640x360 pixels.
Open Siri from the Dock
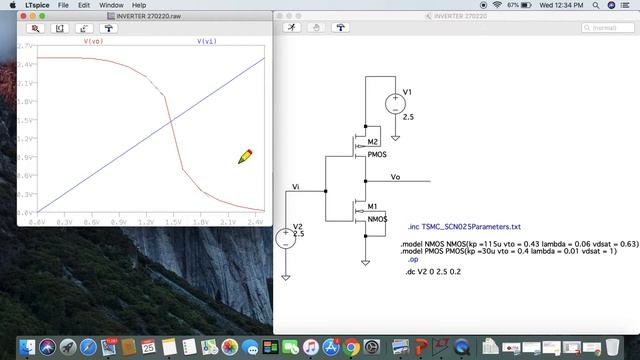pyautogui.click(x=48, y=347)
